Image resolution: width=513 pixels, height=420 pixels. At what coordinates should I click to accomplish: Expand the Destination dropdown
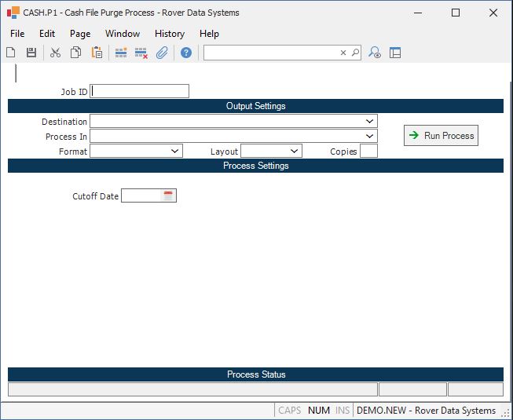pos(369,122)
